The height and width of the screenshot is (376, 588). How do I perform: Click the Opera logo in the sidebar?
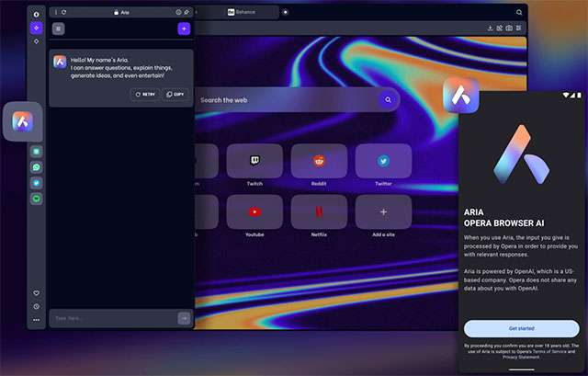[37, 15]
